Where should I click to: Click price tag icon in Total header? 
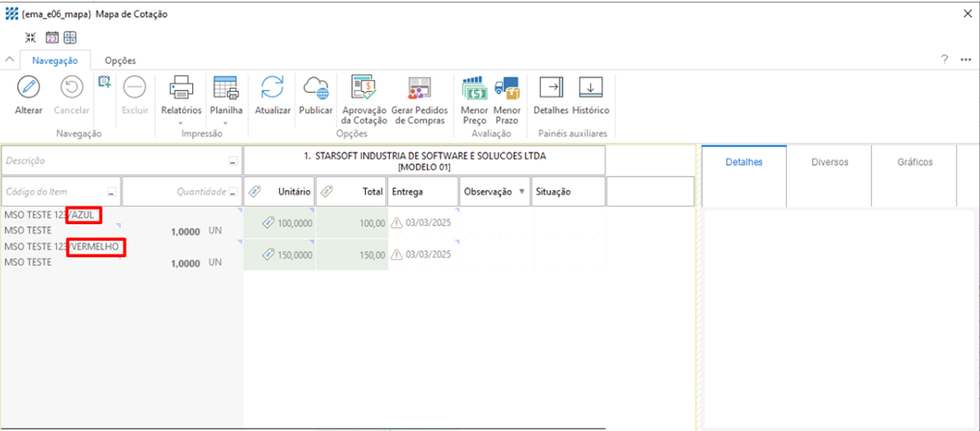pos(327,192)
